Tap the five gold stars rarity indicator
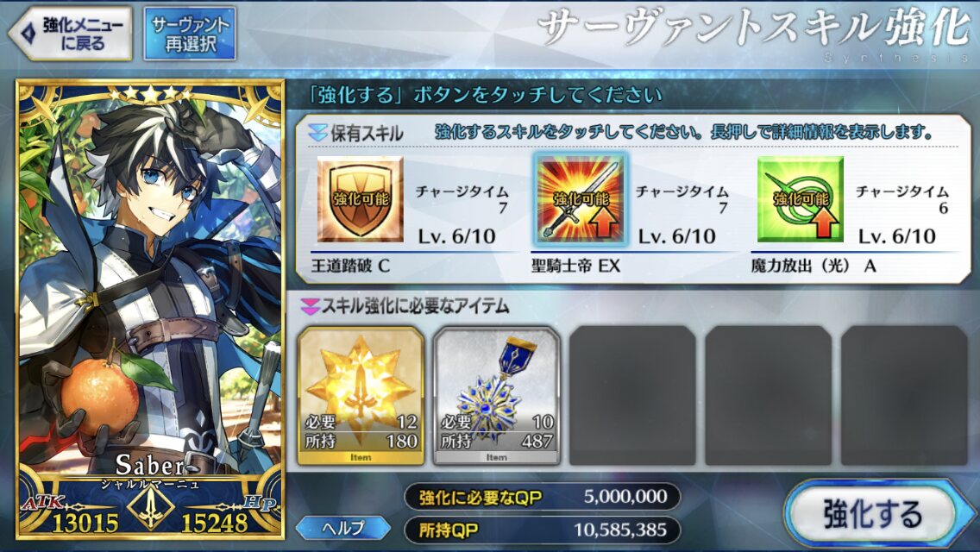Screen dimensions: 980x552 pos(151,94)
